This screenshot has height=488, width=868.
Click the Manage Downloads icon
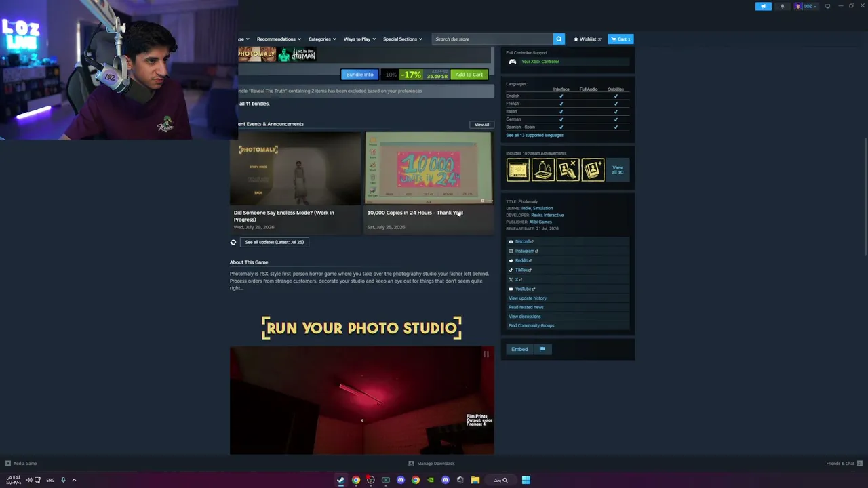(x=411, y=464)
